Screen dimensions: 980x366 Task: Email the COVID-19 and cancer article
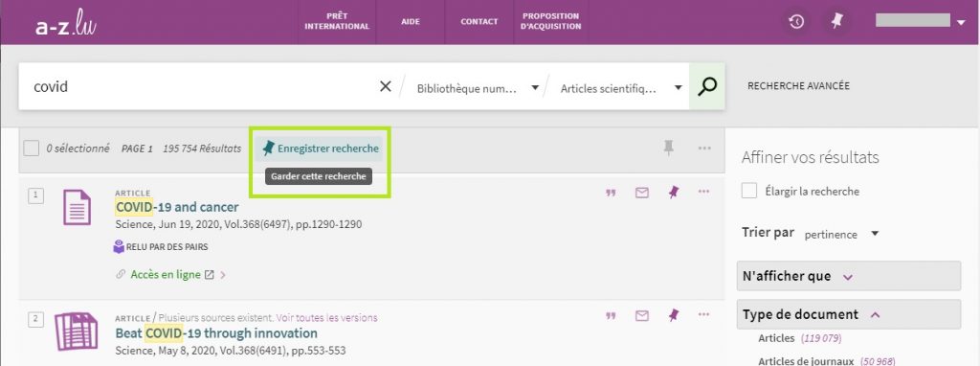click(642, 194)
